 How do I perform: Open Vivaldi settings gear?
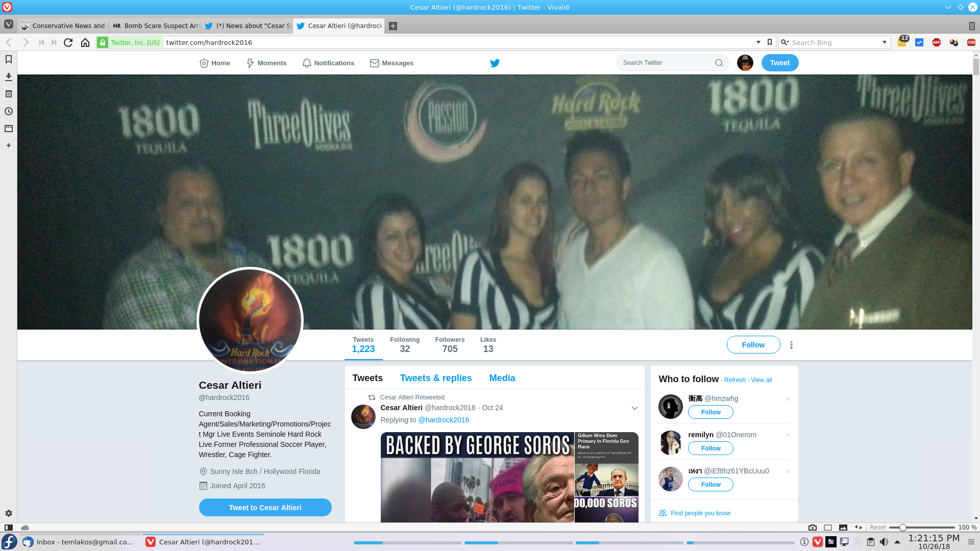9,514
